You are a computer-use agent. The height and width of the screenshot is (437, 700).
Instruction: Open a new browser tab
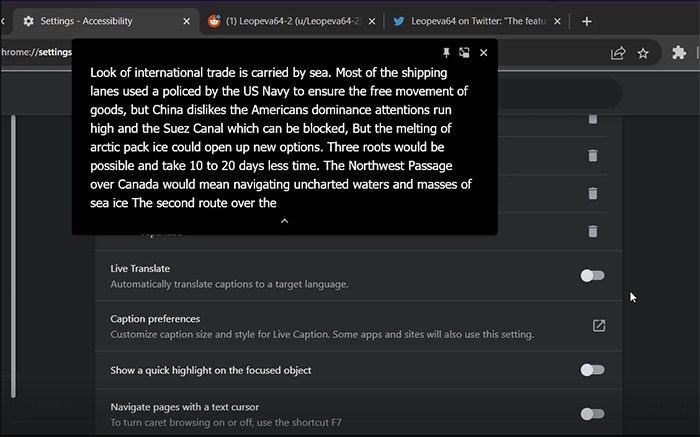pos(587,21)
